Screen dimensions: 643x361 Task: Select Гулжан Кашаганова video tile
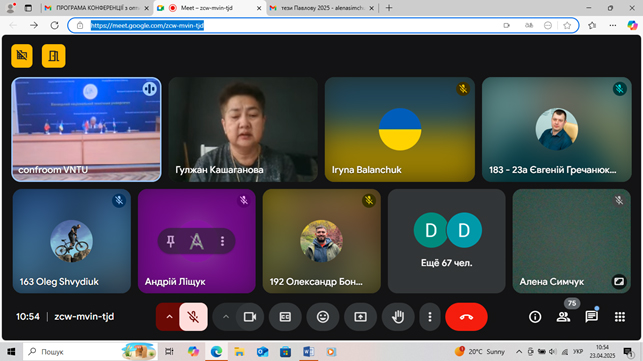click(243, 129)
